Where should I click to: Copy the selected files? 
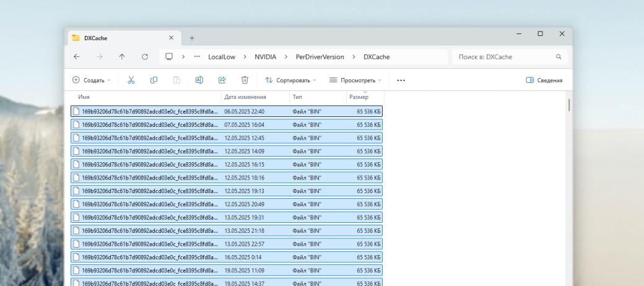click(x=154, y=80)
